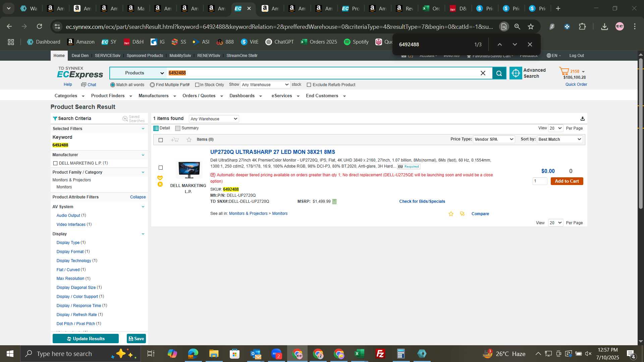Open Orders / Quotes menu
The image size is (644, 362).
pyautogui.click(x=203, y=96)
